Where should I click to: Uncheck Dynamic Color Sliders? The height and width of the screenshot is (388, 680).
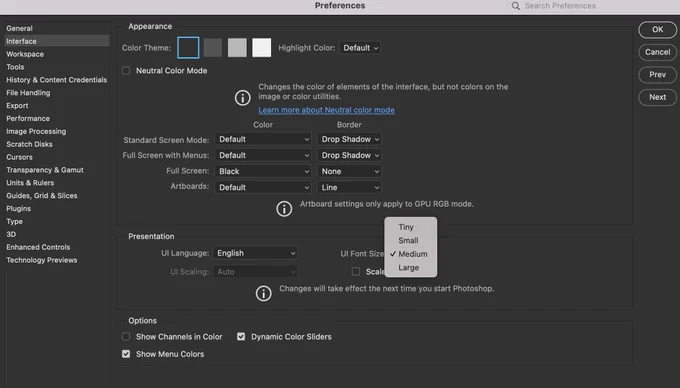[x=241, y=336]
